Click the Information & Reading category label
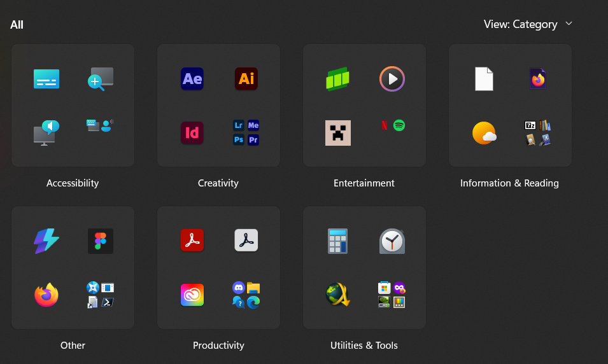The image size is (608, 364). point(509,183)
